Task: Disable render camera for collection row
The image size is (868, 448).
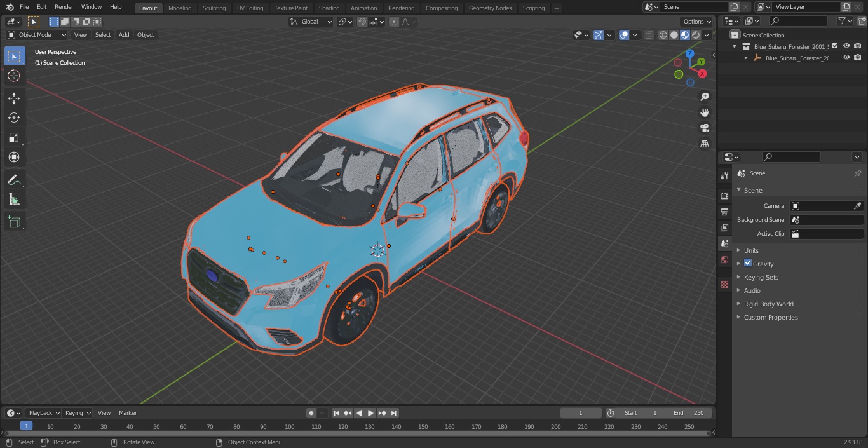Action: point(857,46)
